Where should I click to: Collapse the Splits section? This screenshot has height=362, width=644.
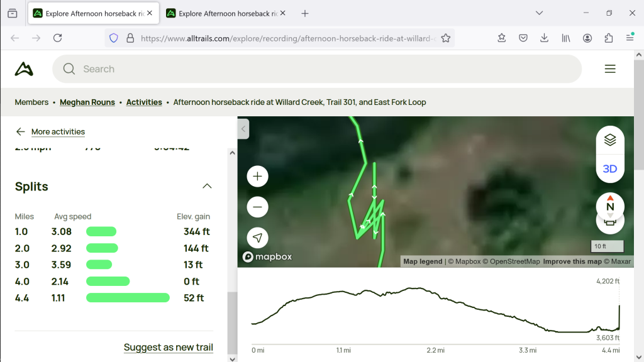[x=207, y=187]
